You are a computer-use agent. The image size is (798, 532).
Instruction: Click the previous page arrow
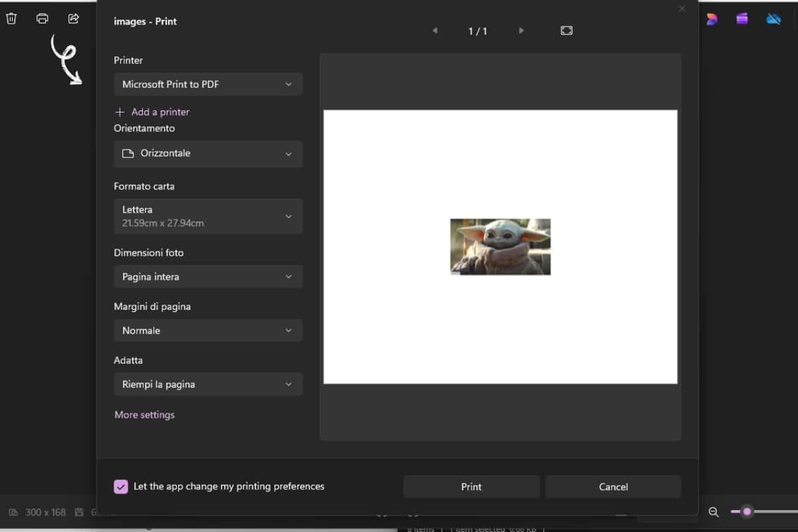click(435, 30)
